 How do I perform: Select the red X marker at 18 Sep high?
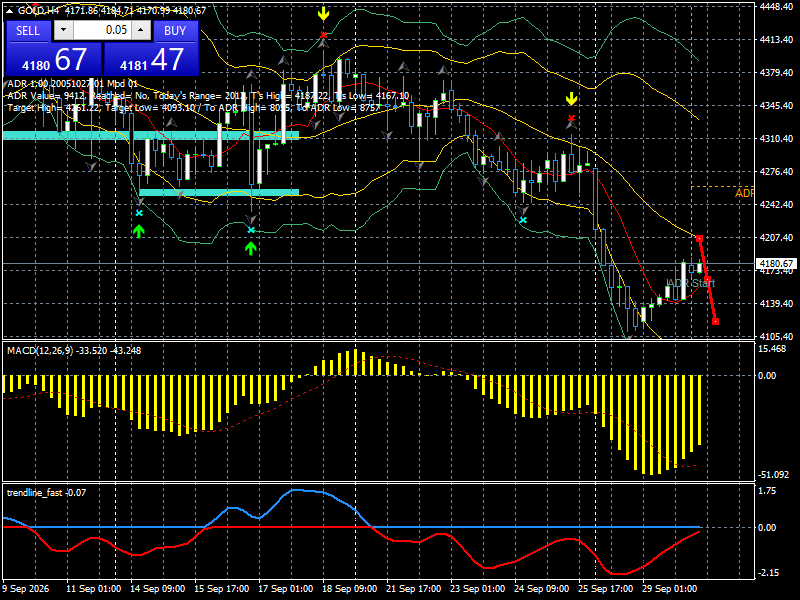(x=323, y=35)
